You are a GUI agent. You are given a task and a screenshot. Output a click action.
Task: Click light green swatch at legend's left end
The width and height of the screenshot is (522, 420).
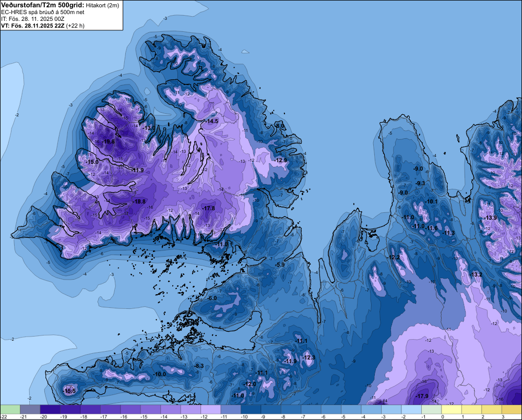pyautogui.click(x=10, y=409)
